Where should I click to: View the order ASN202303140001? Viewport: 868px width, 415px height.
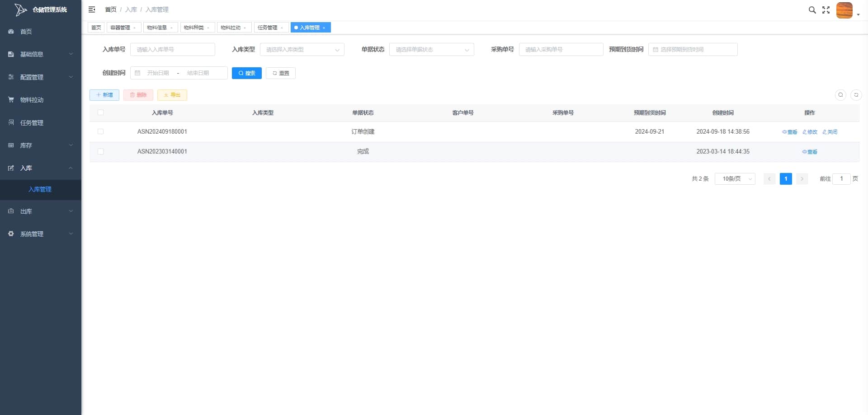coord(810,152)
